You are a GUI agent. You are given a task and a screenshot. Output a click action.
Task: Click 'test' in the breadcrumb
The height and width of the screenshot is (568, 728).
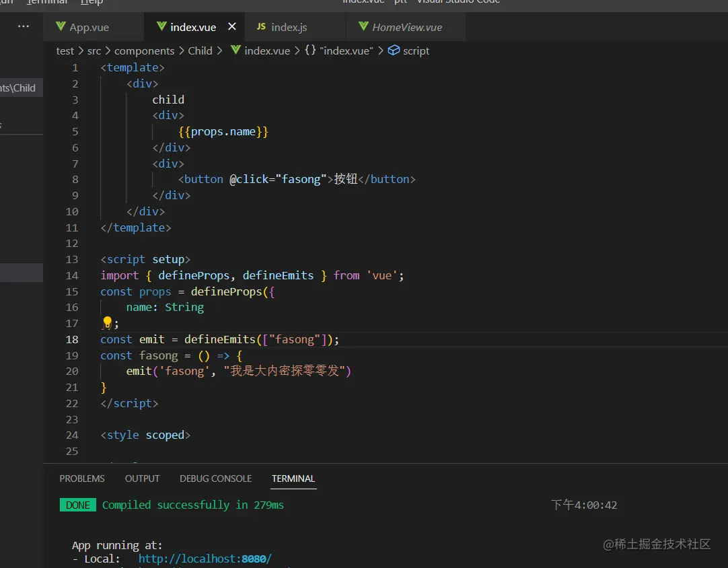pos(65,50)
